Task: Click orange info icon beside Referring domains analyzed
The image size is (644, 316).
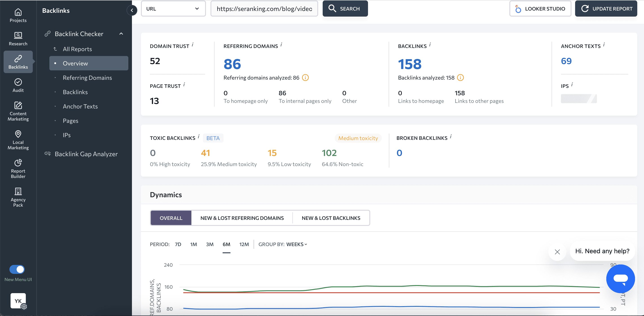Action: [x=305, y=78]
